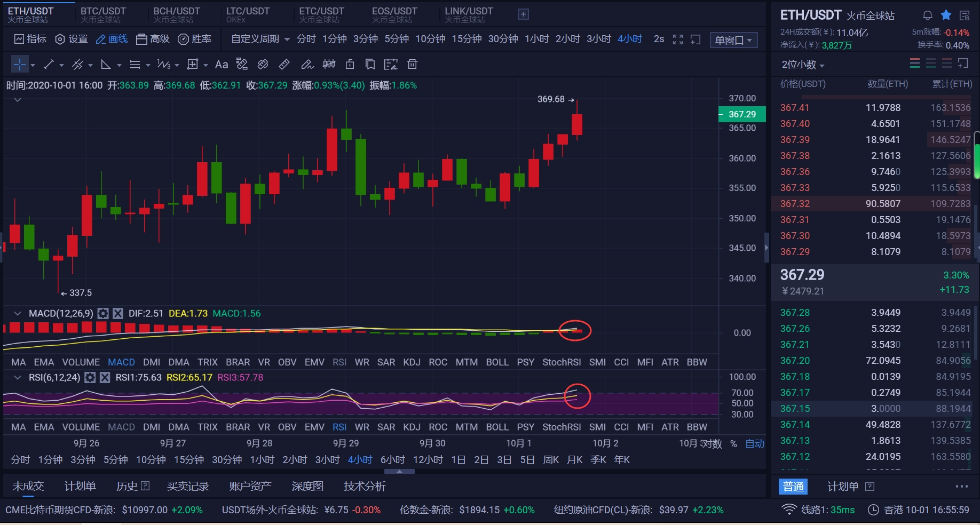Screen dimensions: 980x525
Task: Select the crosshair cursor tool
Action: coord(20,64)
